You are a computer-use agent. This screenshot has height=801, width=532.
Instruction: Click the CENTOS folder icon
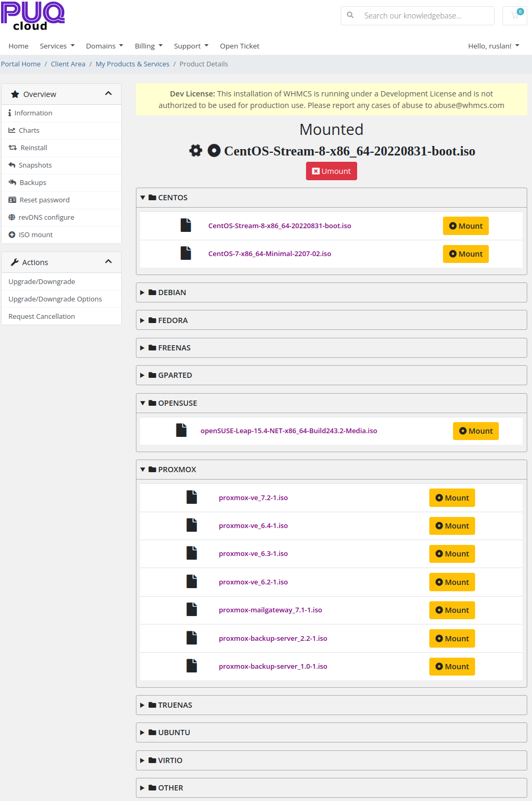tap(152, 198)
